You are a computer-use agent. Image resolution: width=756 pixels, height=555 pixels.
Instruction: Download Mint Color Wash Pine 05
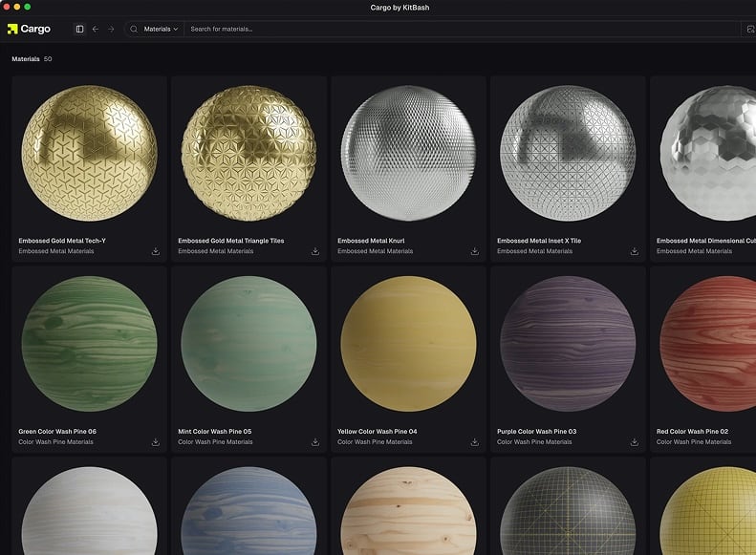pos(315,441)
